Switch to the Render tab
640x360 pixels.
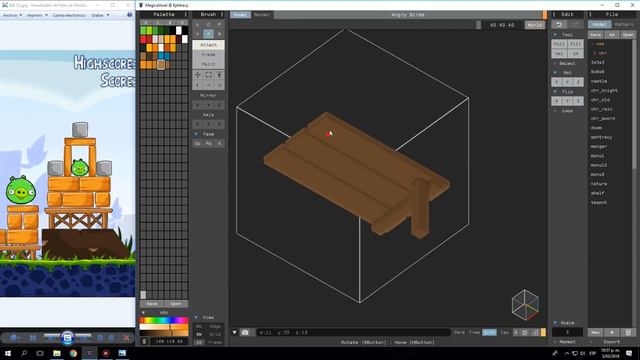[262, 15]
